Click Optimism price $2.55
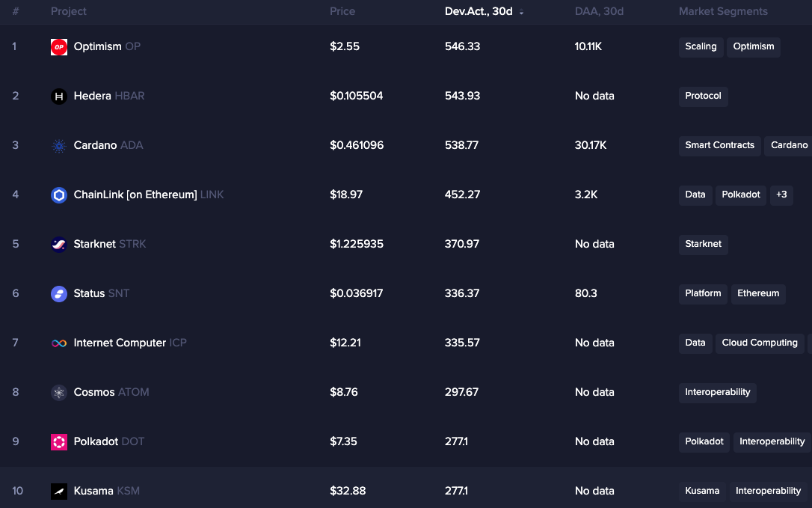Image resolution: width=812 pixels, height=508 pixels. point(345,46)
